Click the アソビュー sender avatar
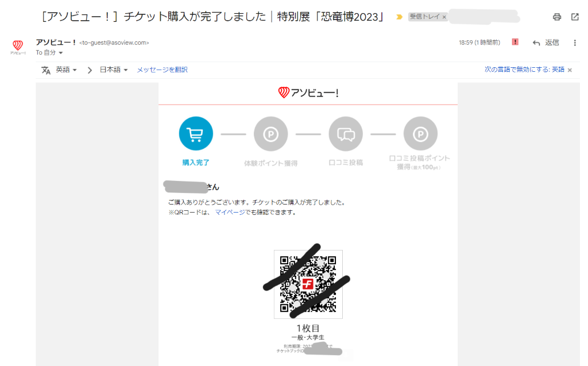The image size is (588, 366). pos(18,46)
